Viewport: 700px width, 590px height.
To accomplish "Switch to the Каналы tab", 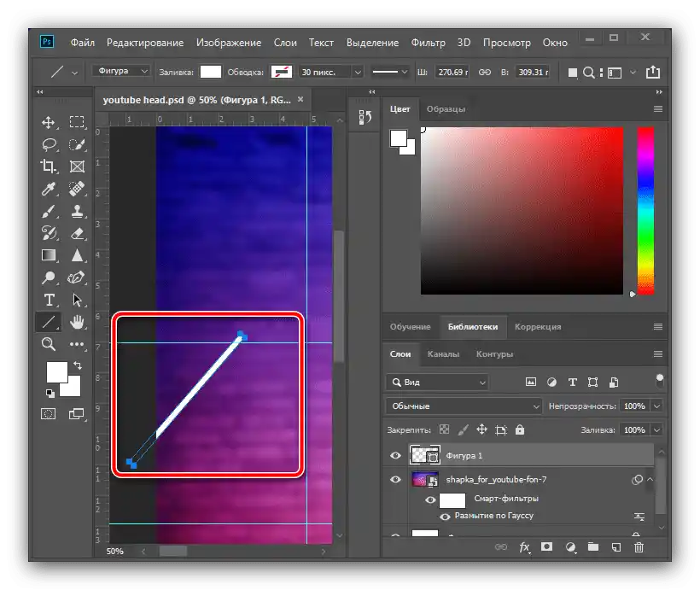I will click(x=443, y=353).
